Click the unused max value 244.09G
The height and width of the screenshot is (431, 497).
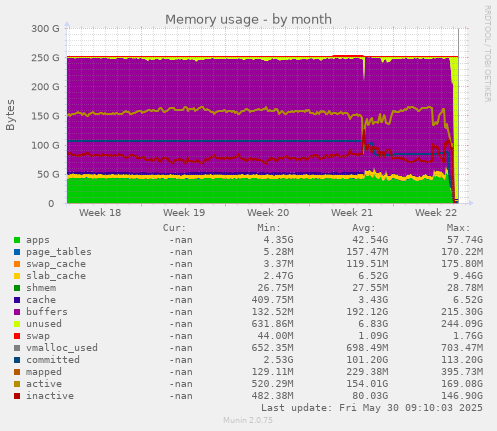coord(462,324)
